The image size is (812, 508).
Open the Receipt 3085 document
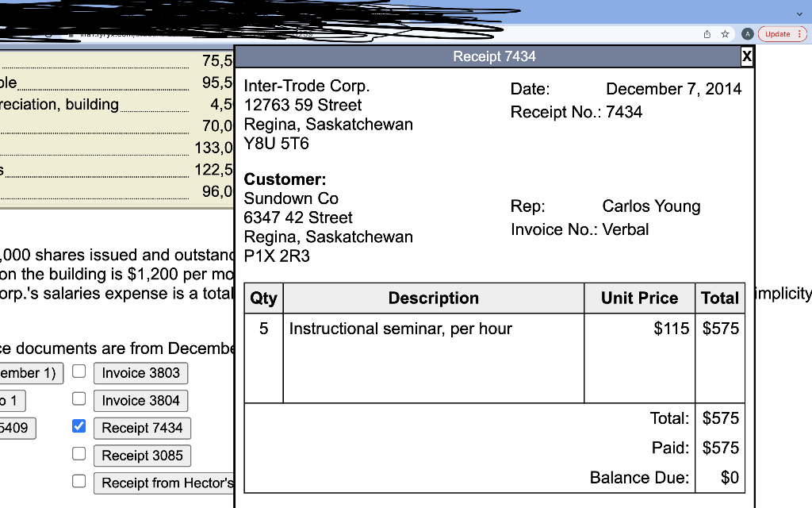click(x=142, y=455)
